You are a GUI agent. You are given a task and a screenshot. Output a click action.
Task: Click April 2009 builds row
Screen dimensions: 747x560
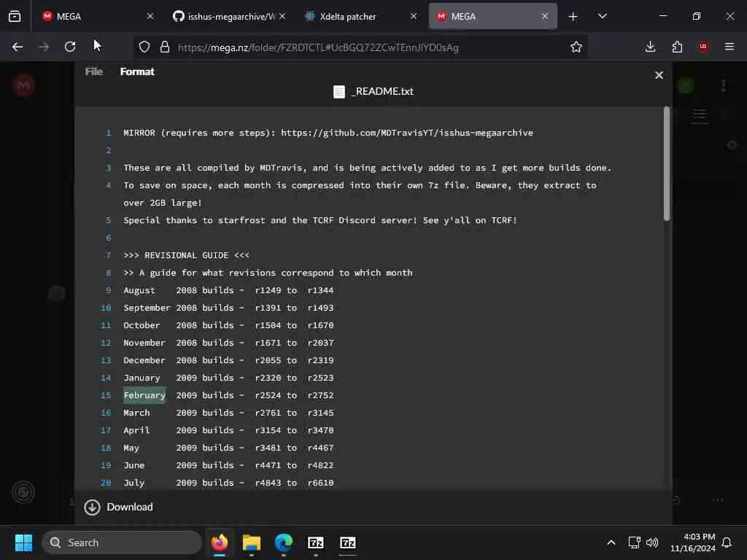coord(228,430)
